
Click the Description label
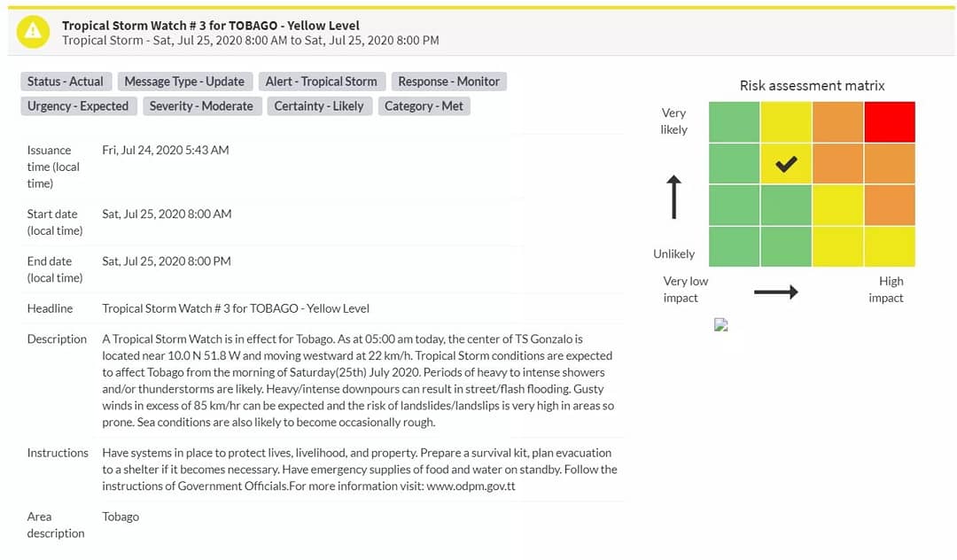(x=57, y=339)
